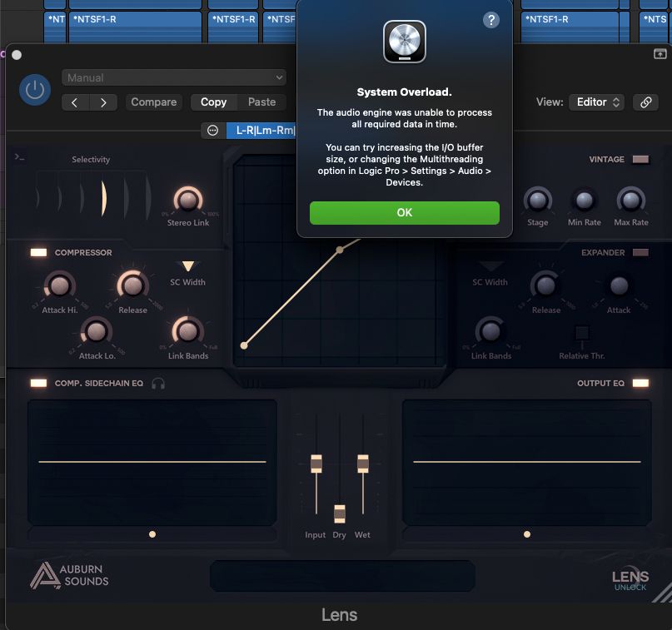
Task: Click the Paste button
Action: 261,102
